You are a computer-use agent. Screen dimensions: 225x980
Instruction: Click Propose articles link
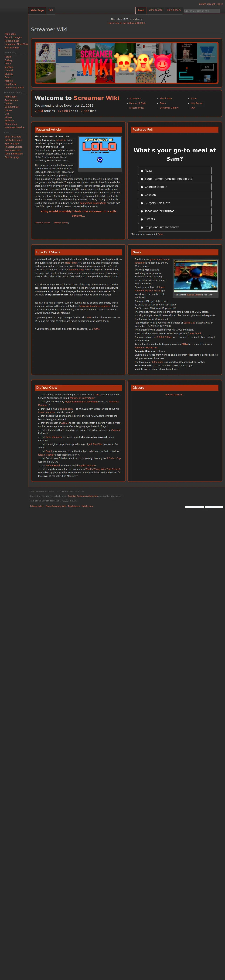point(61,223)
